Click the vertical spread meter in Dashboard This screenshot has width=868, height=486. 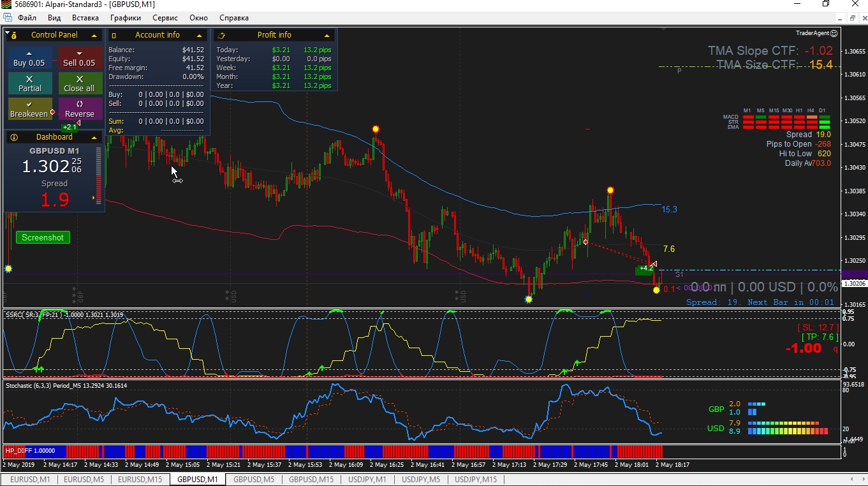tap(98, 175)
